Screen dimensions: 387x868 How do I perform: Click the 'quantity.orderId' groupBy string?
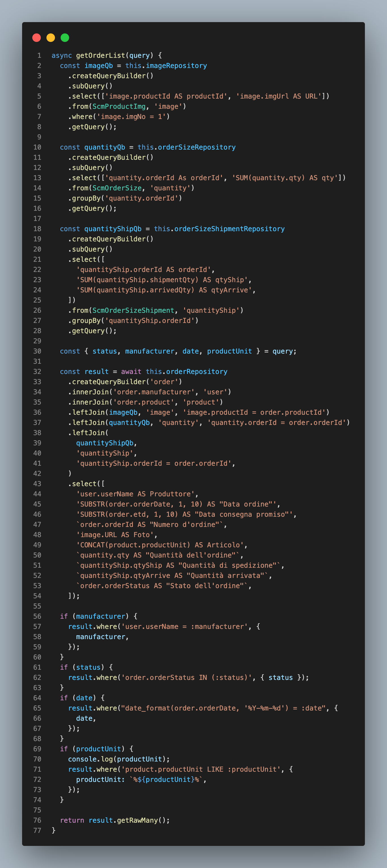point(142,198)
